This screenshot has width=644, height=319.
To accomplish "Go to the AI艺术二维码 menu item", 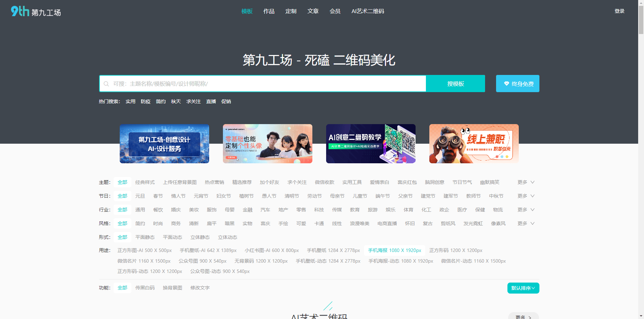I will coord(367,11).
